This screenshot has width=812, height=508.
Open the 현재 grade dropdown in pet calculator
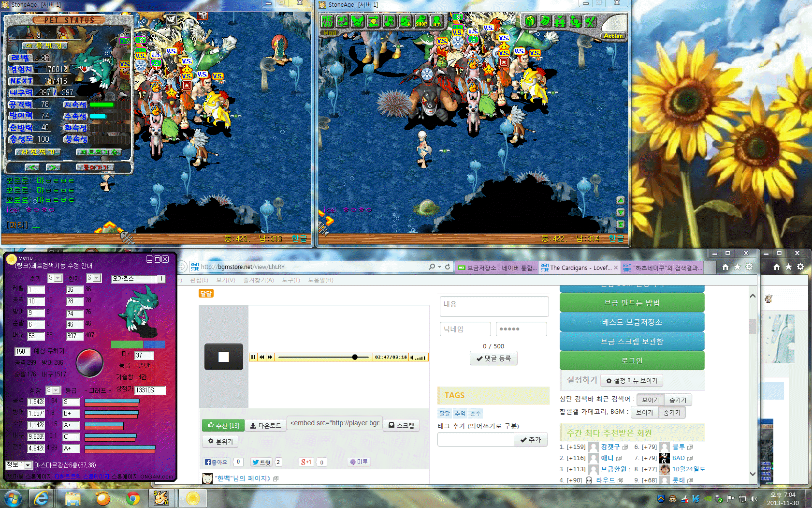[x=94, y=278]
